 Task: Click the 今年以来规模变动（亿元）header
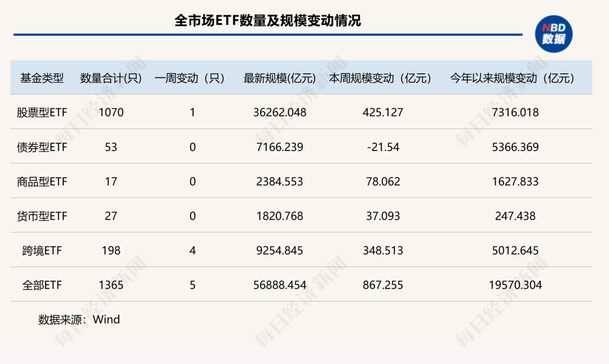pyautogui.click(x=512, y=78)
